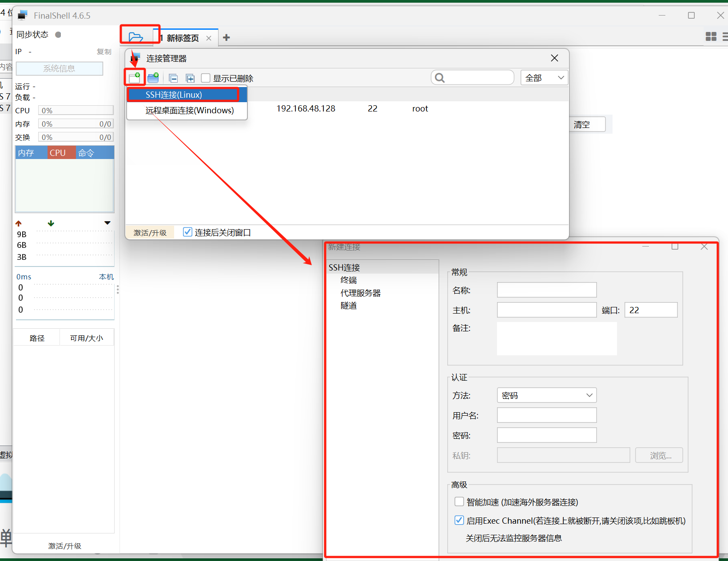Click the 密码 input field
The width and height of the screenshot is (728, 561).
(x=547, y=435)
